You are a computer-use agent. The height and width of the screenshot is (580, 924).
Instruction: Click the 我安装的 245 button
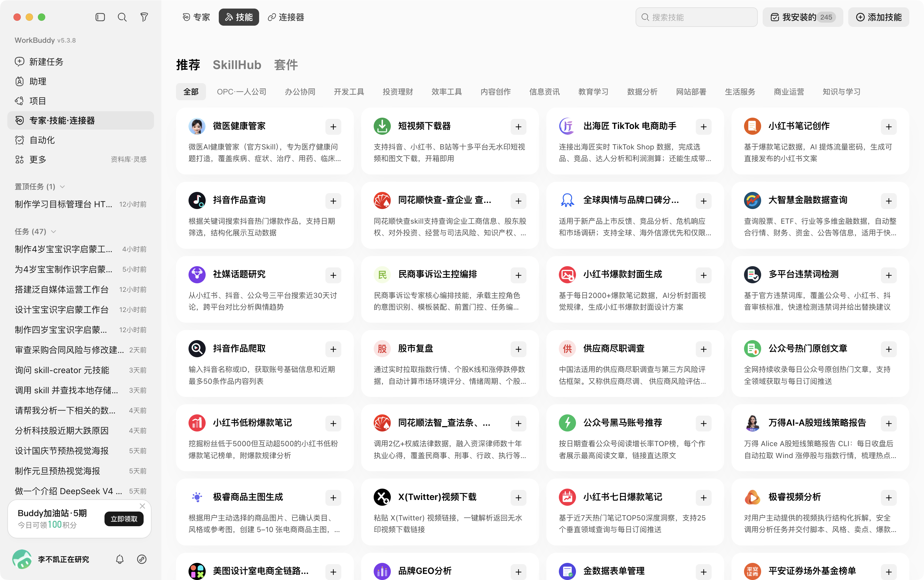(803, 17)
